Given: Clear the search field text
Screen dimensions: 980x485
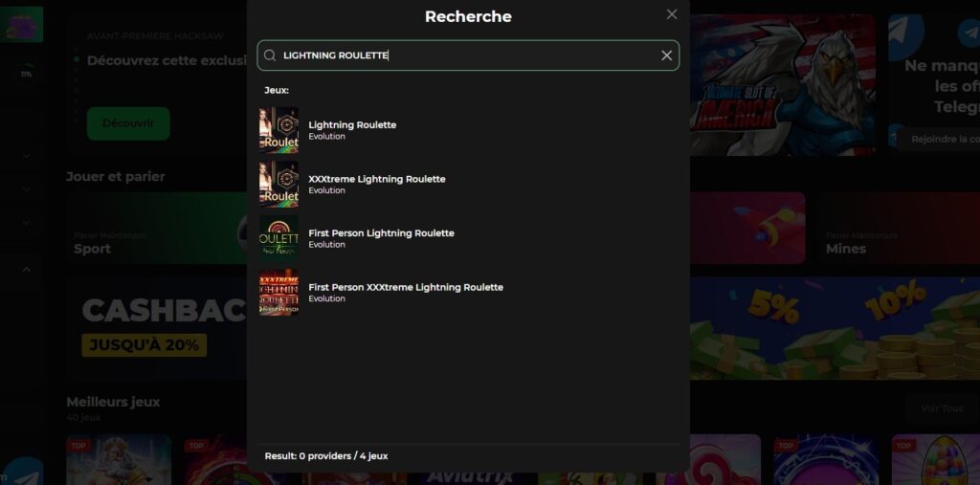Looking at the screenshot, I should pos(667,55).
